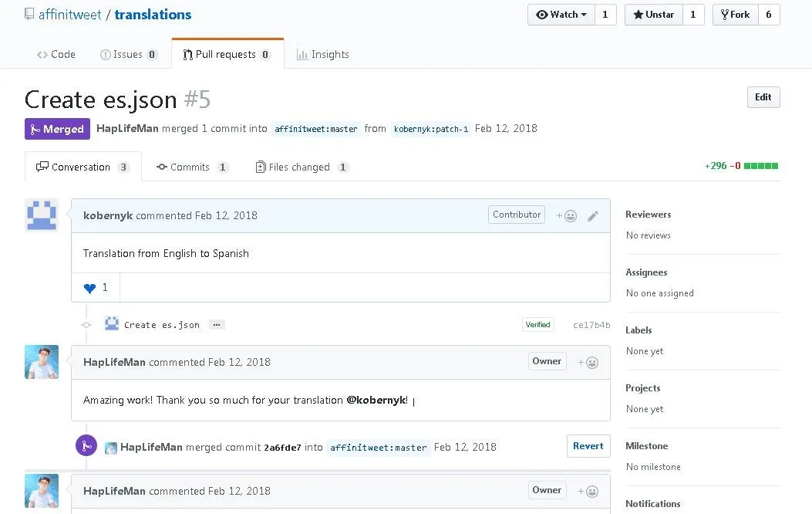Add reaction to the Amazing work comment
This screenshot has height=514, width=812.
pyautogui.click(x=588, y=363)
